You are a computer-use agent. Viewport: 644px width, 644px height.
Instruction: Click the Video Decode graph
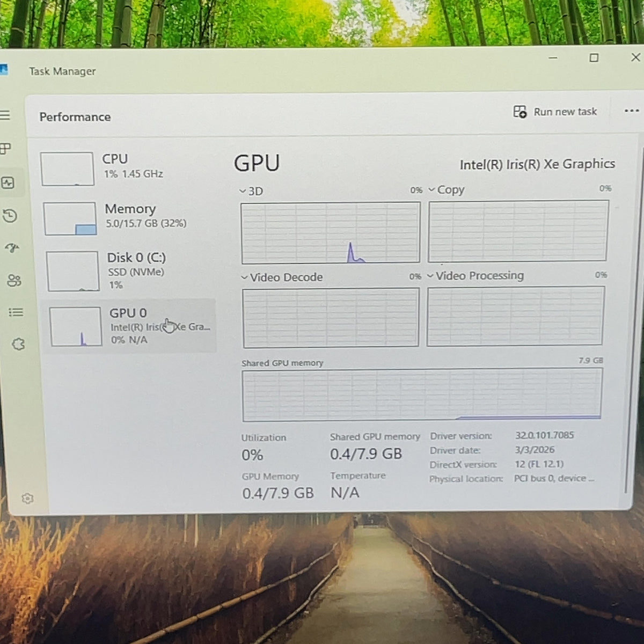click(331, 318)
